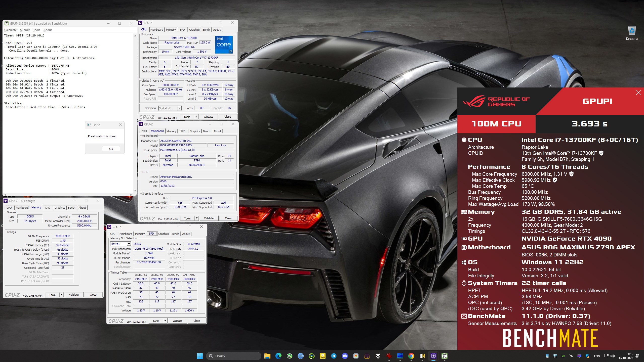
Task: Open the volume speaker tray icon
Action: click(x=613, y=356)
